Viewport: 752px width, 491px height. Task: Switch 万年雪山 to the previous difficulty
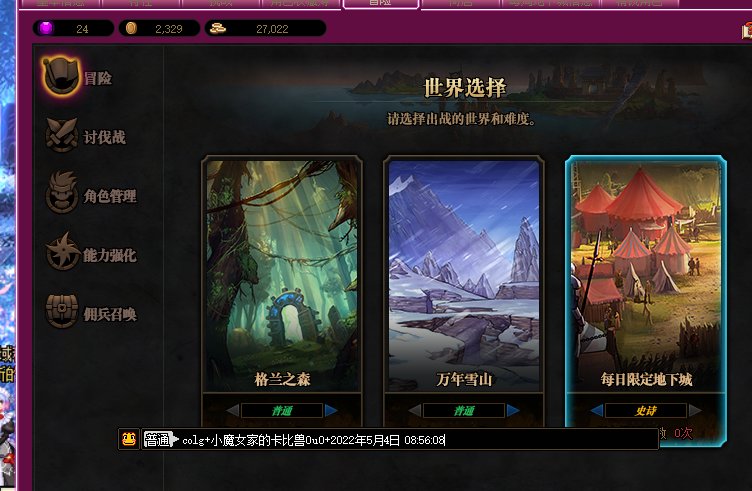point(415,410)
